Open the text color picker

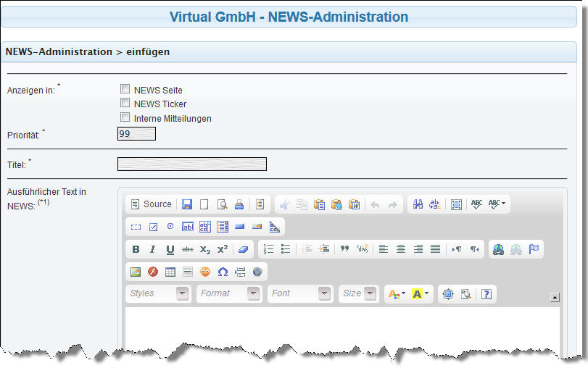[397, 293]
